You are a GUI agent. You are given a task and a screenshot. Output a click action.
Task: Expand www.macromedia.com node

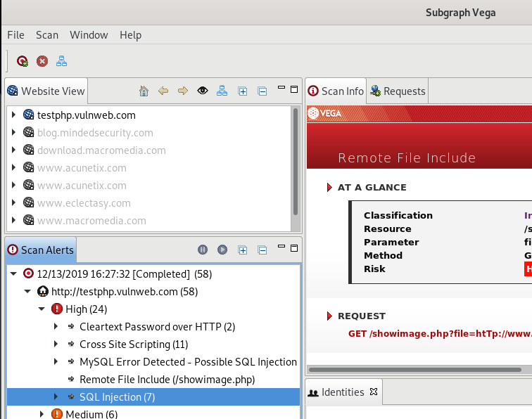pos(13,220)
